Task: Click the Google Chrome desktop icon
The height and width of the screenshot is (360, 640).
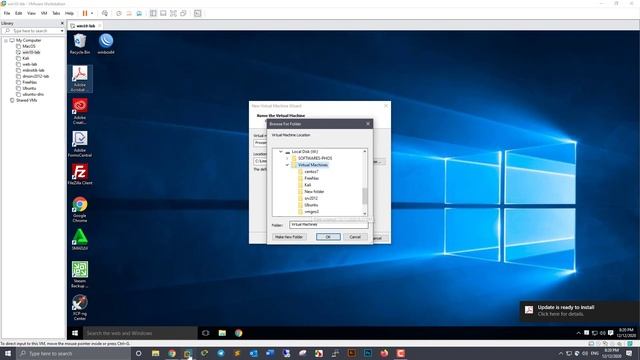Action: (80, 209)
